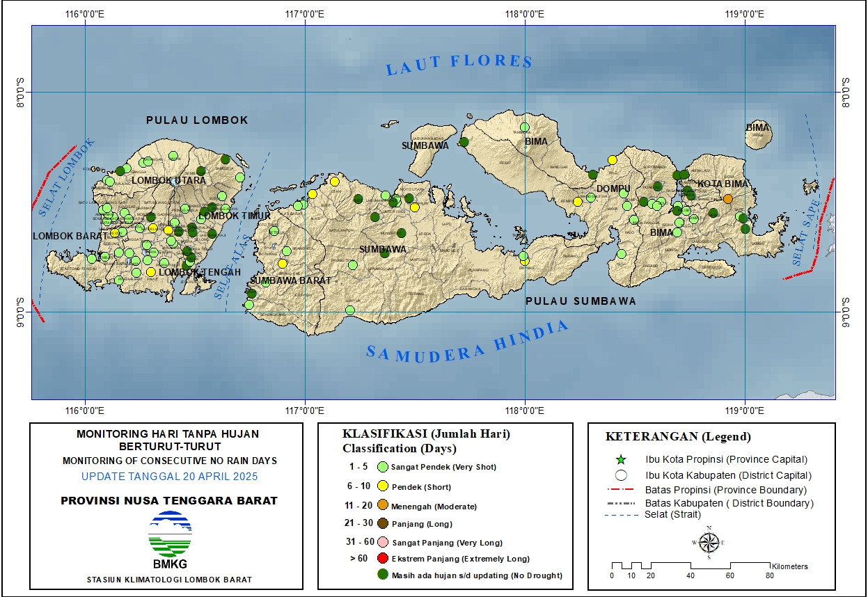Click the SAMUDERA HINDIA ocean label
The image size is (868, 597).
[468, 340]
